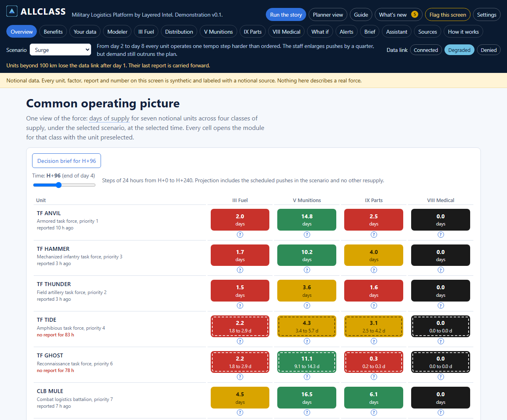Viewport: 507px width, 420px height.
Task: Switch to the III Fuel tab
Action: [146, 32]
